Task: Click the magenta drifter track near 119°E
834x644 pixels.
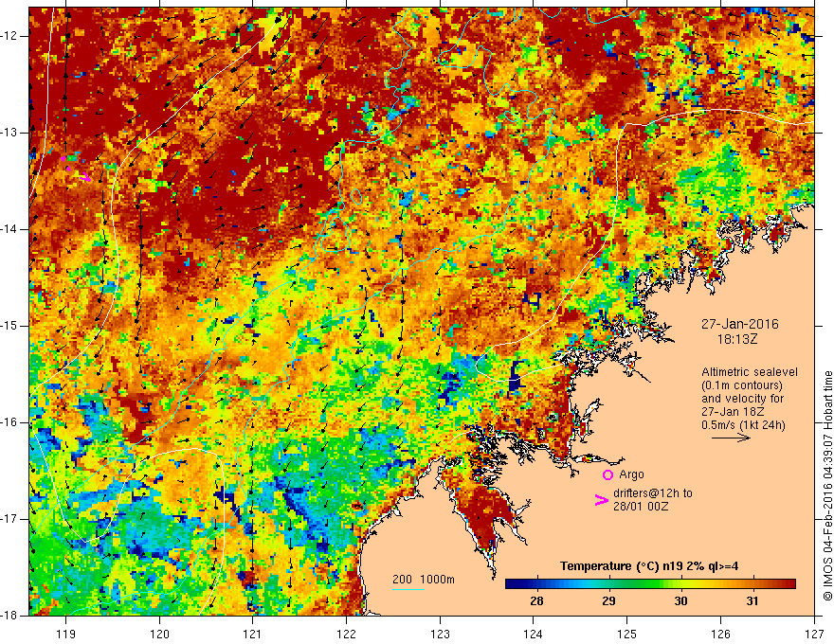Action: 76,169
